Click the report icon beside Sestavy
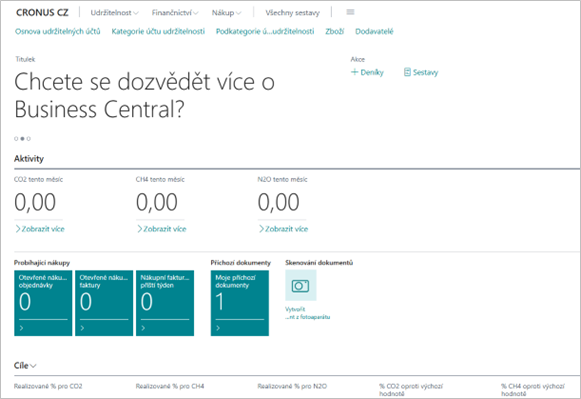581x399 pixels. point(407,72)
